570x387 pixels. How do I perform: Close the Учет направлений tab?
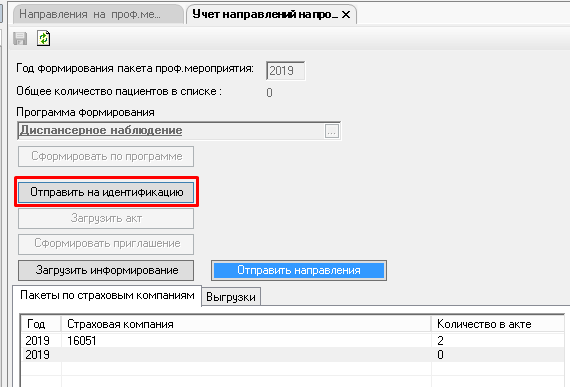(x=346, y=15)
